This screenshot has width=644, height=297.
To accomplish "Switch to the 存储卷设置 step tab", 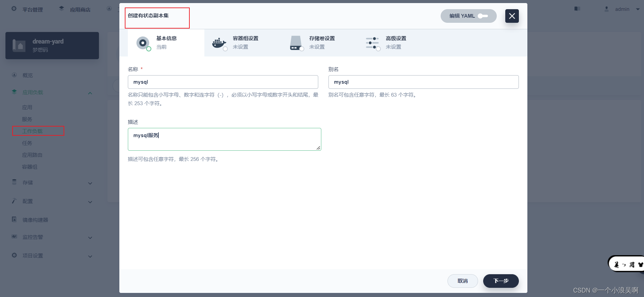I will click(x=319, y=43).
